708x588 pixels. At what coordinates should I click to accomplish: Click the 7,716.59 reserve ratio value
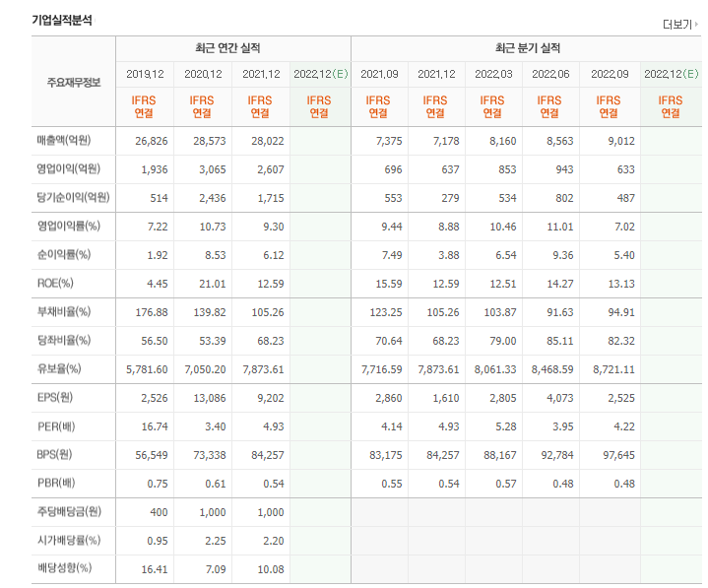point(381,370)
